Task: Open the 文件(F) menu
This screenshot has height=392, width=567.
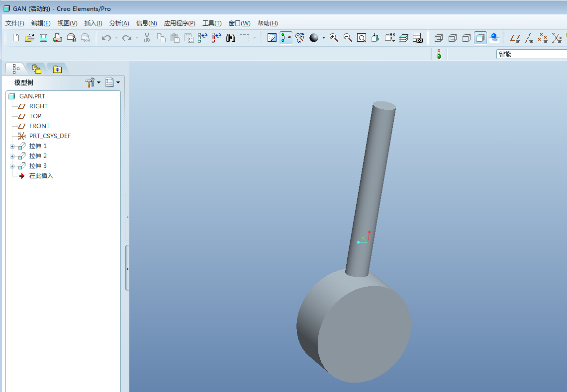Action: 15,23
